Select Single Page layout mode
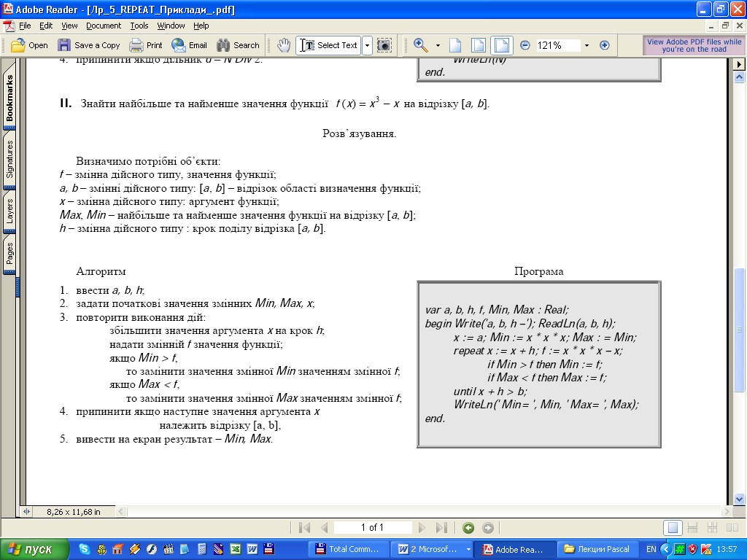Image resolution: width=747 pixels, height=560 pixels. pos(673,528)
